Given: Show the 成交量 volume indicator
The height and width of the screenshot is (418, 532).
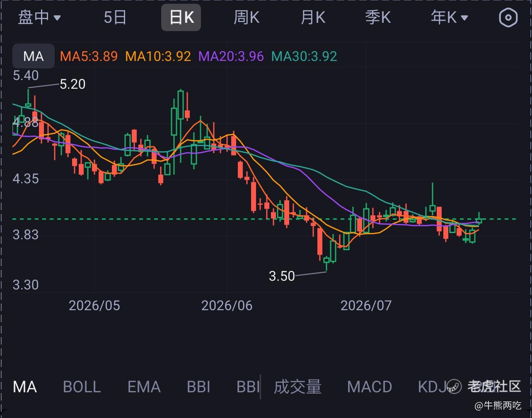Looking at the screenshot, I should click(297, 387).
